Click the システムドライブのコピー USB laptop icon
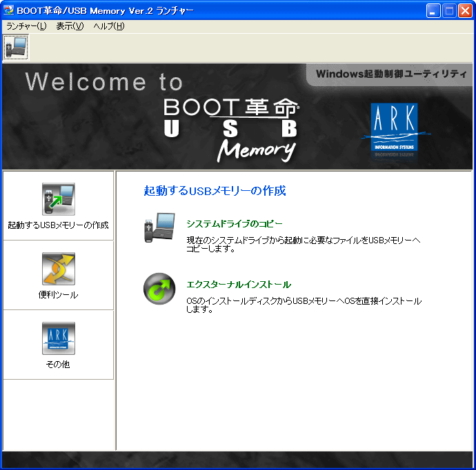This screenshot has width=476, height=470. pyautogui.click(x=159, y=227)
